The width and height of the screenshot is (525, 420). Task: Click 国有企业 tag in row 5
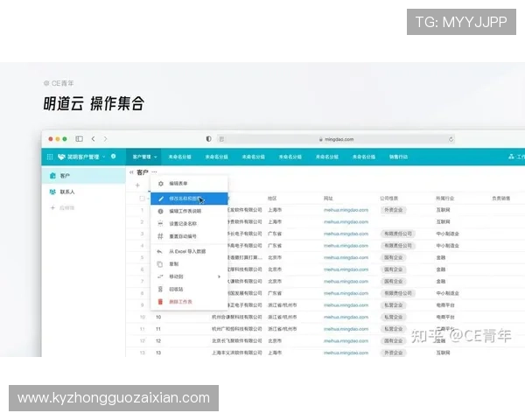tap(394, 257)
